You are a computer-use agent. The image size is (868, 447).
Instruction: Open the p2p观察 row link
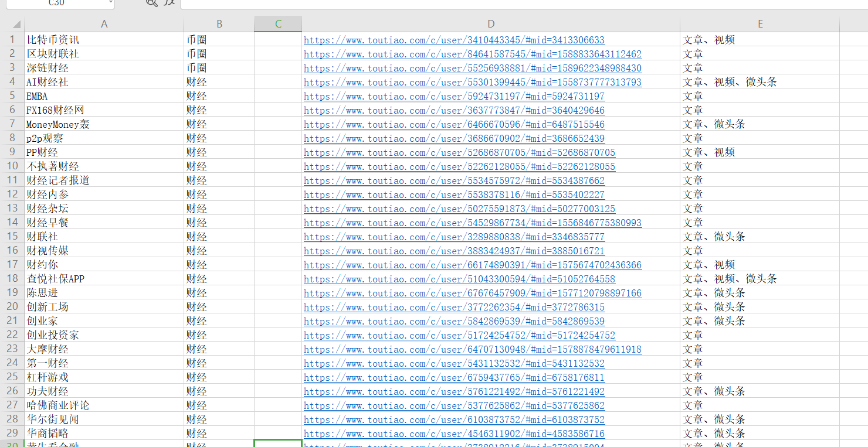(454, 138)
